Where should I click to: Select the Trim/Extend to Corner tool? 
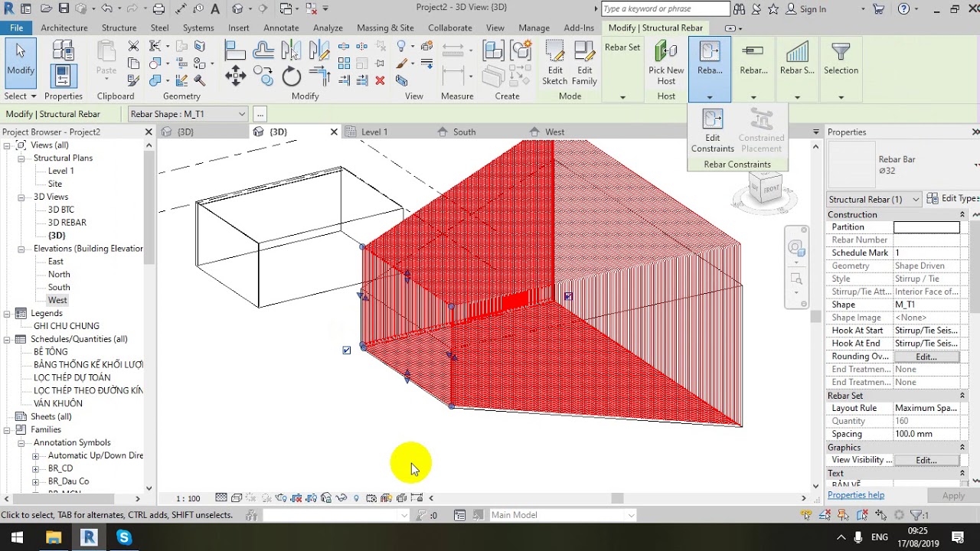click(320, 76)
